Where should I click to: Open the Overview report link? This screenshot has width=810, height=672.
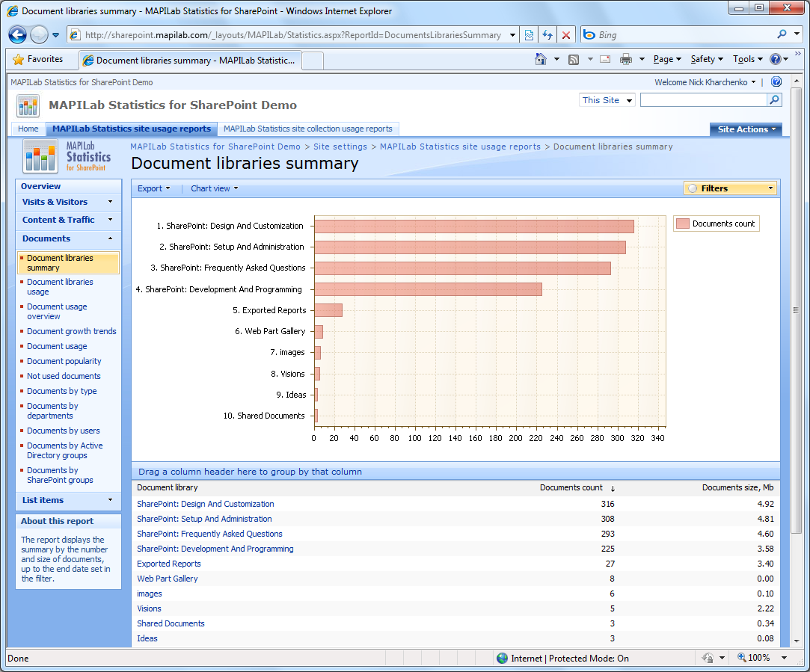pos(41,186)
